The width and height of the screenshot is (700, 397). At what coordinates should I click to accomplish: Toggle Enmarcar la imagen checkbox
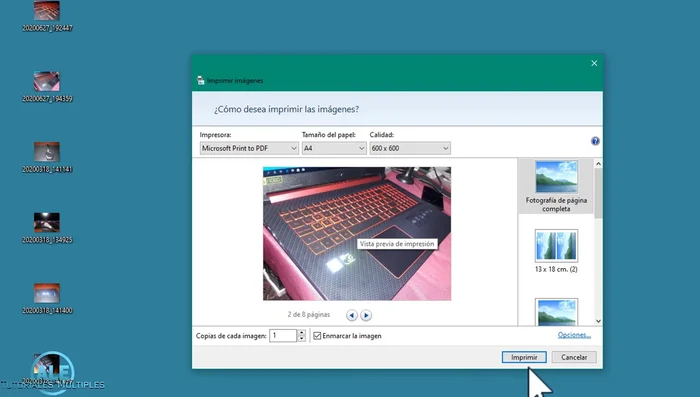coord(317,336)
